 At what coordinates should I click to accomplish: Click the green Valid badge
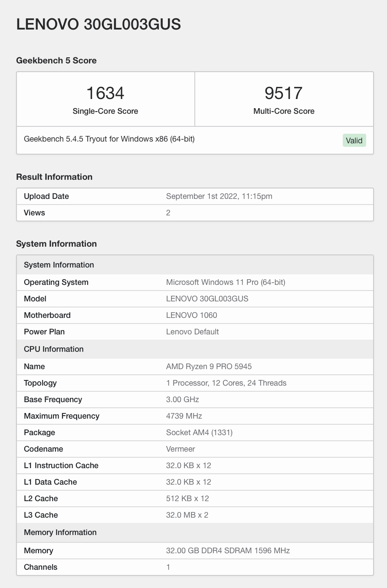tap(354, 140)
